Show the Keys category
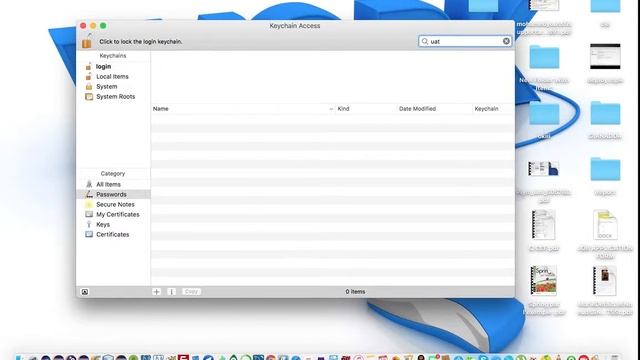This screenshot has width=640, height=360. 103,224
